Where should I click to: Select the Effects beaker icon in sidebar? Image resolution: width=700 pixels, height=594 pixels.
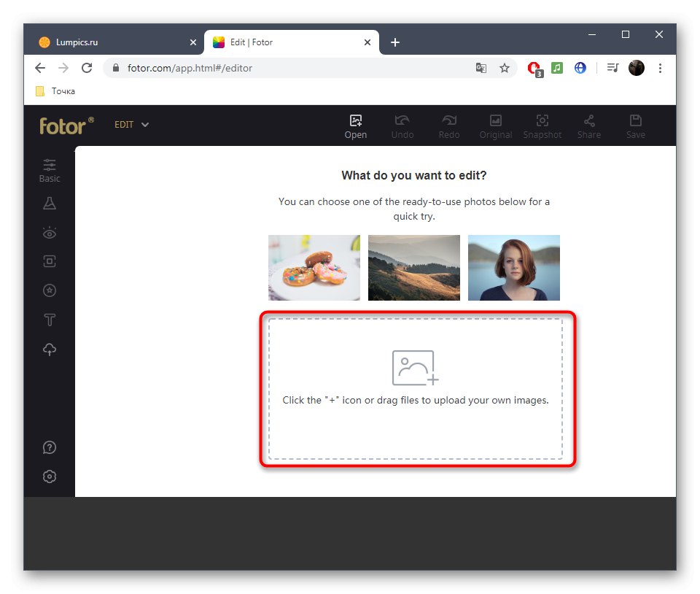[49, 203]
